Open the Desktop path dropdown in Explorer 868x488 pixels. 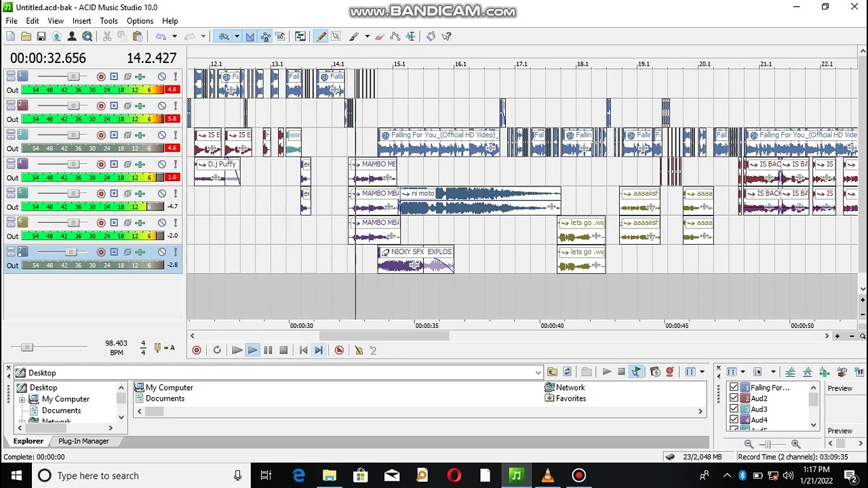(x=538, y=373)
